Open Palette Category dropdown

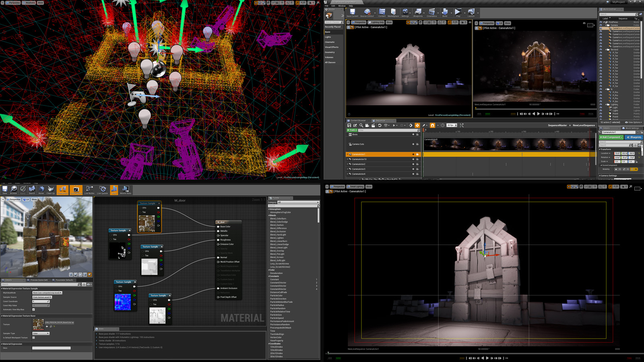point(298,202)
